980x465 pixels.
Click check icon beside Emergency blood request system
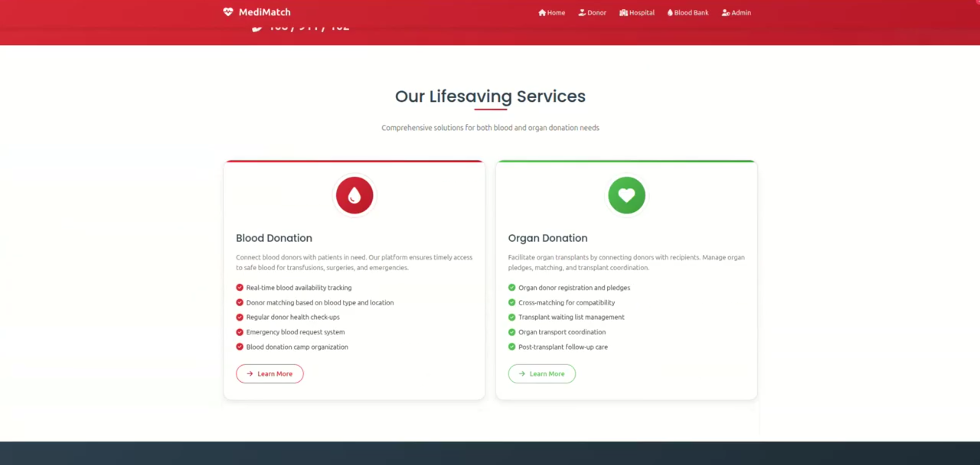pos(240,332)
